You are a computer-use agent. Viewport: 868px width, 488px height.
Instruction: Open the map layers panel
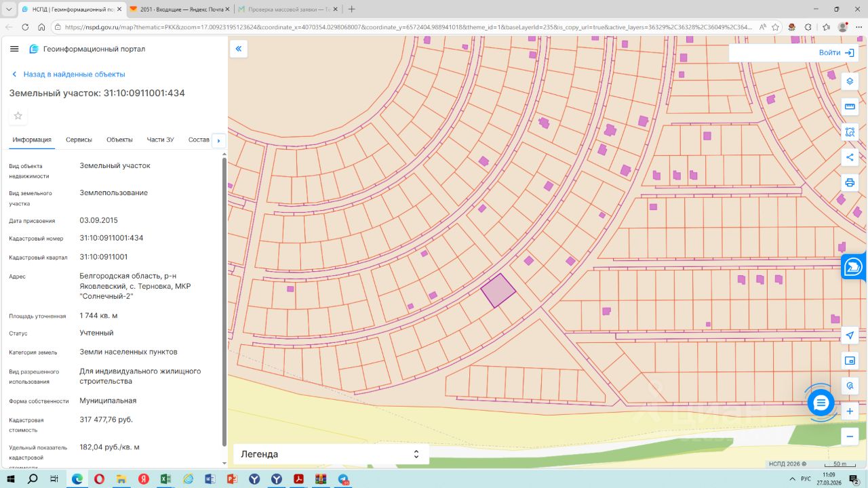pyautogui.click(x=850, y=81)
